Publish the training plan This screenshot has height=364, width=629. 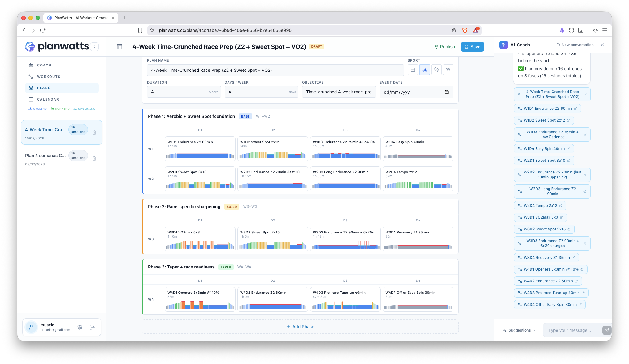[445, 47]
